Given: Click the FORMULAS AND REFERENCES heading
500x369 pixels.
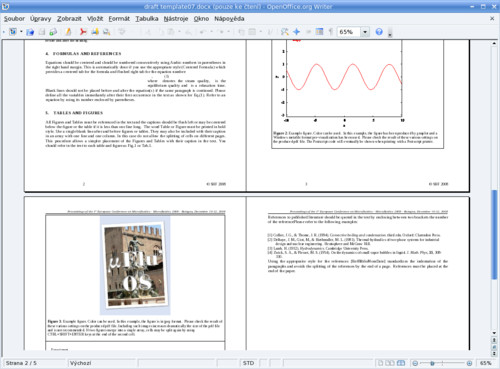Looking at the screenshot, I should [x=87, y=54].
